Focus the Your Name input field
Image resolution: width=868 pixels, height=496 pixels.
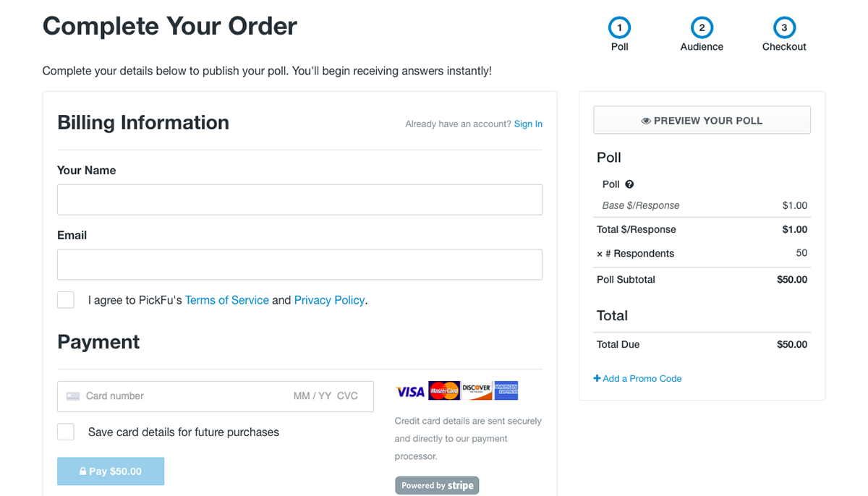pos(299,200)
